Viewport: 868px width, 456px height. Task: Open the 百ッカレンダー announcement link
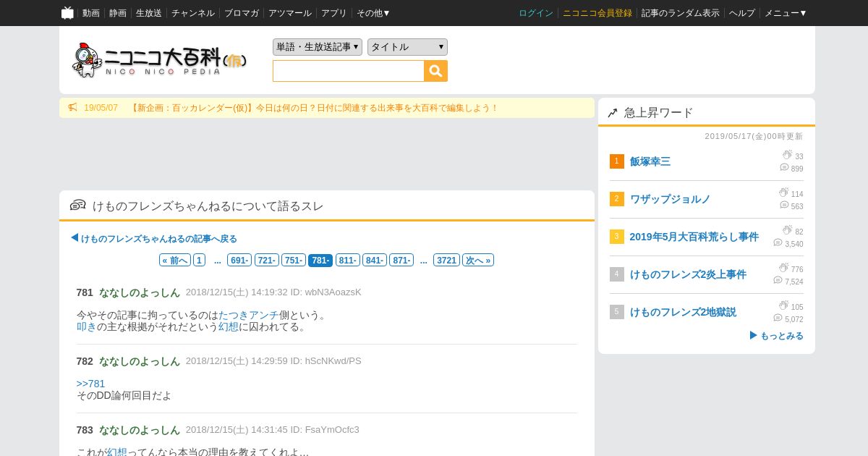tap(315, 108)
